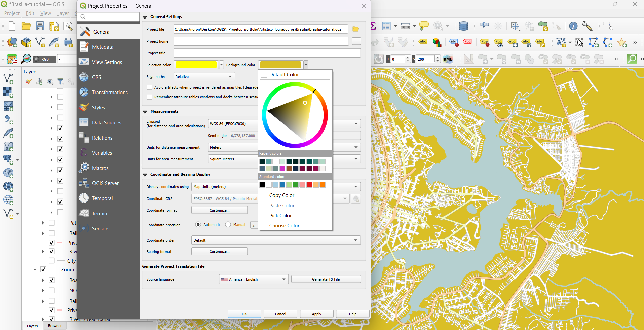Click the add WMS globe icon in left toolbar
The width and height of the screenshot is (644, 330).
[x=8, y=187]
